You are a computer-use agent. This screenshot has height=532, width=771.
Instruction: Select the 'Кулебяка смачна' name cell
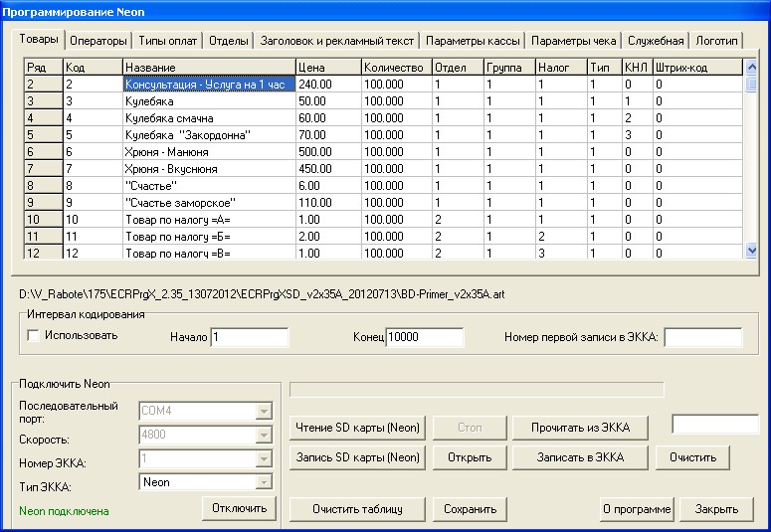tap(209, 118)
